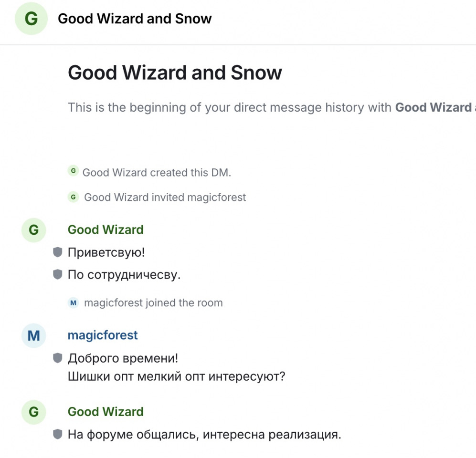
Task: Click the small M avatar by joined the room
Action: click(x=73, y=302)
